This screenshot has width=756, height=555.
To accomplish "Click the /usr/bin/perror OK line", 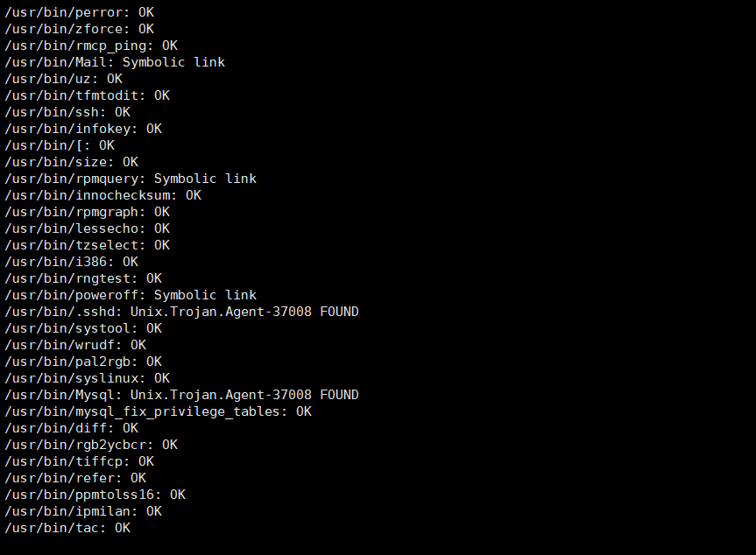I will (80, 12).
